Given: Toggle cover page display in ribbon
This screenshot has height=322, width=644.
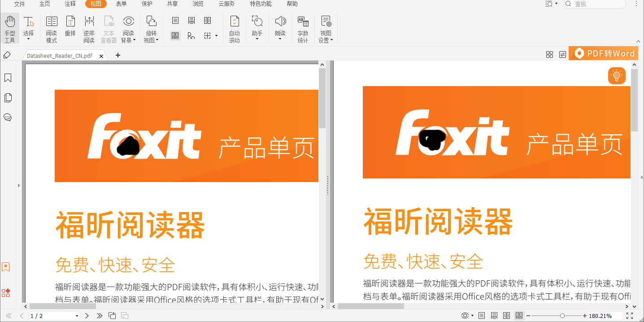Looking at the screenshot, I should pos(191,36).
